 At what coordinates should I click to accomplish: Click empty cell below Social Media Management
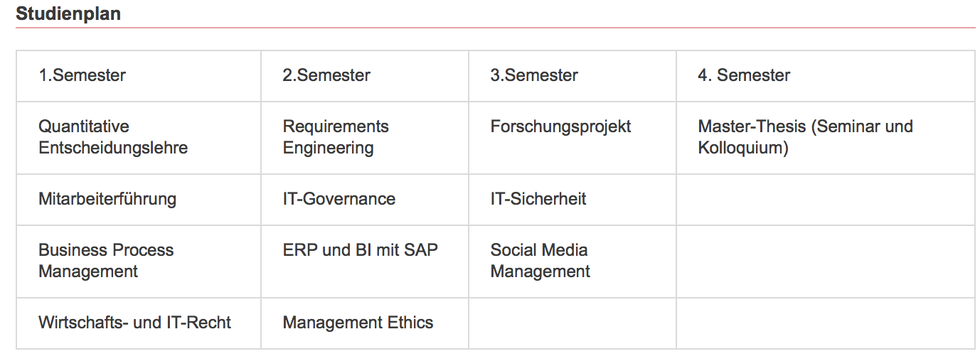tap(572, 323)
